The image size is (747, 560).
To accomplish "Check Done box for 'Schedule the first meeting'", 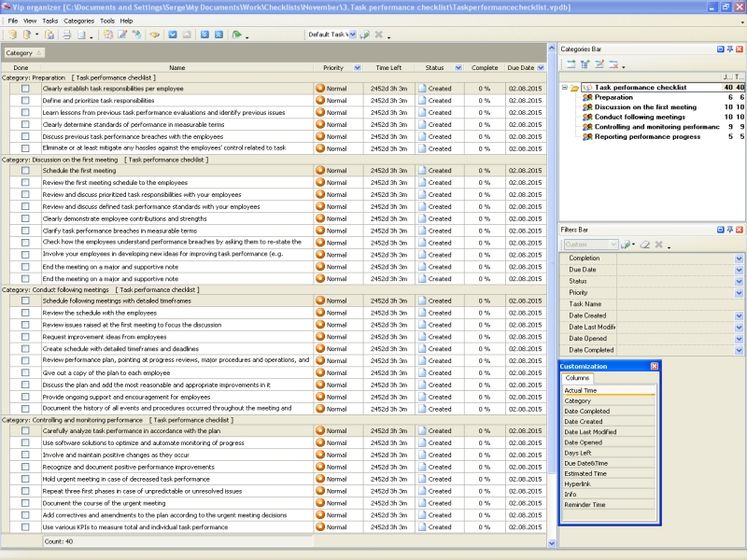I will click(x=25, y=171).
